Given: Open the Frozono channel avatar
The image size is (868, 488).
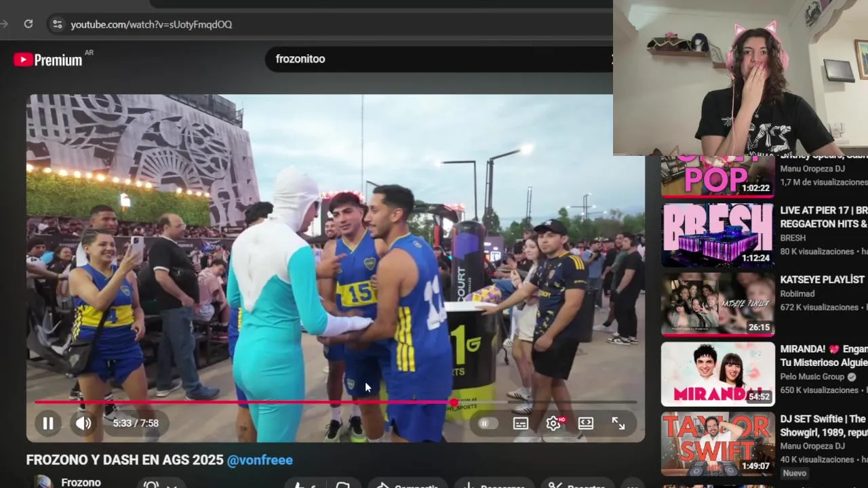Looking at the screenshot, I should (43, 482).
